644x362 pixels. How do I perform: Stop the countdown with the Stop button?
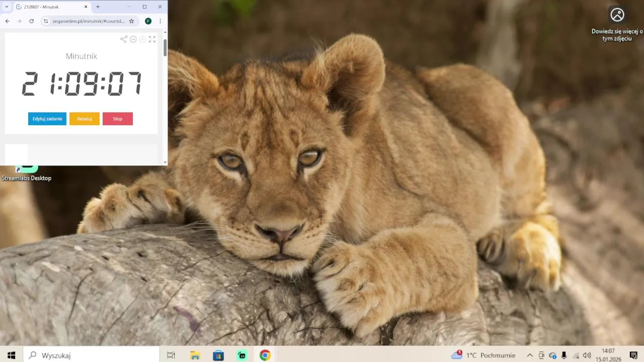click(x=118, y=119)
